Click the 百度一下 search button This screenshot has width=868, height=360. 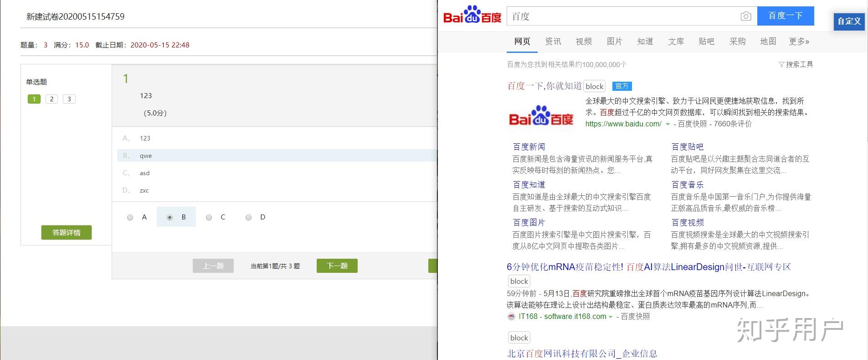(786, 16)
